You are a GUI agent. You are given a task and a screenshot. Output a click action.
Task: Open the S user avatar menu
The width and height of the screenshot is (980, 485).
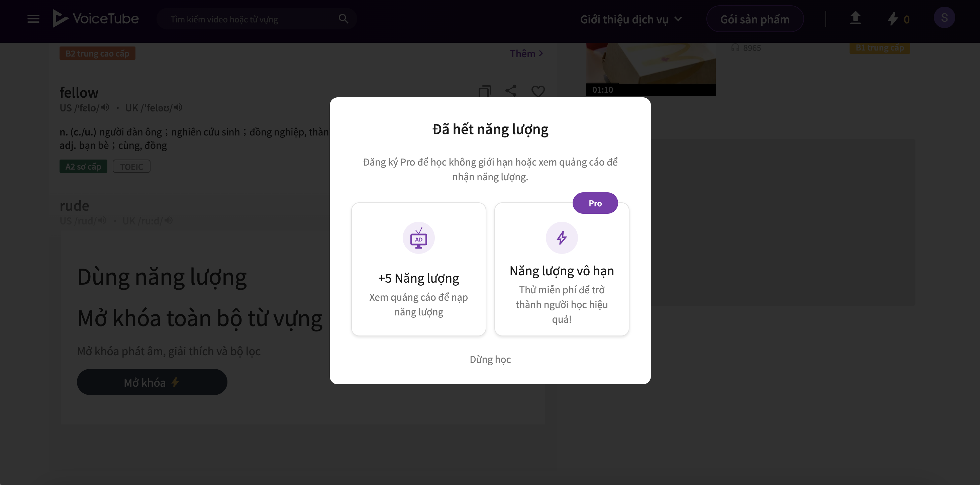click(944, 17)
